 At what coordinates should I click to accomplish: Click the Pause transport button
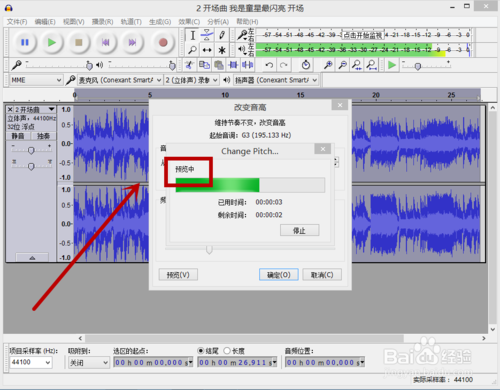25,43
